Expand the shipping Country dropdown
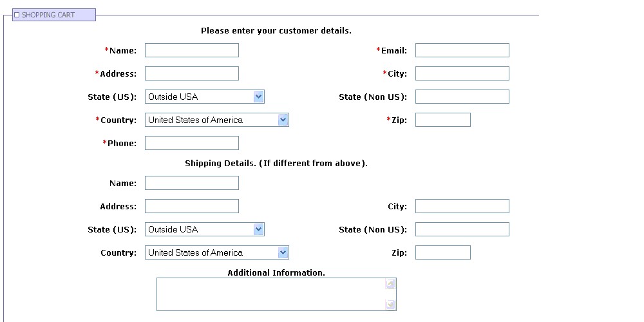644x322 pixels. coord(283,252)
